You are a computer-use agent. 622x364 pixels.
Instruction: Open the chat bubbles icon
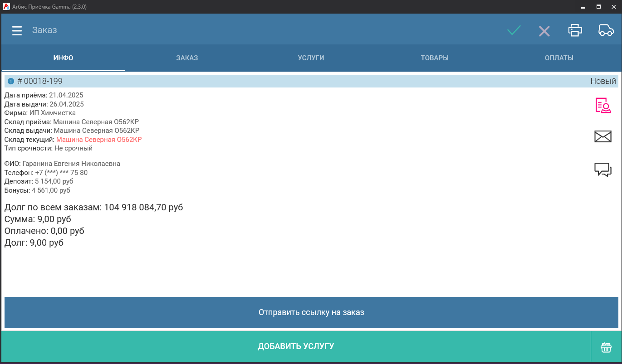[603, 170]
